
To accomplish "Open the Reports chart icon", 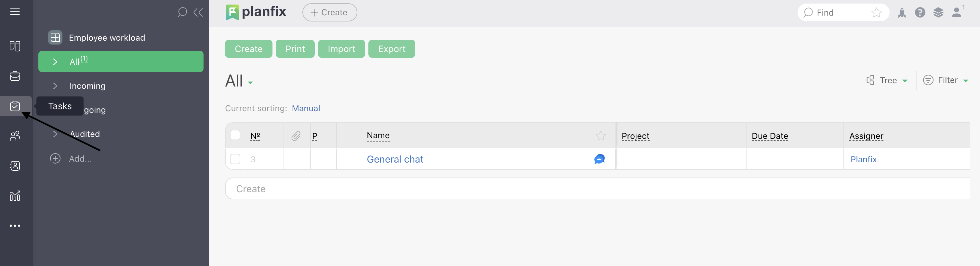I will coord(15,196).
